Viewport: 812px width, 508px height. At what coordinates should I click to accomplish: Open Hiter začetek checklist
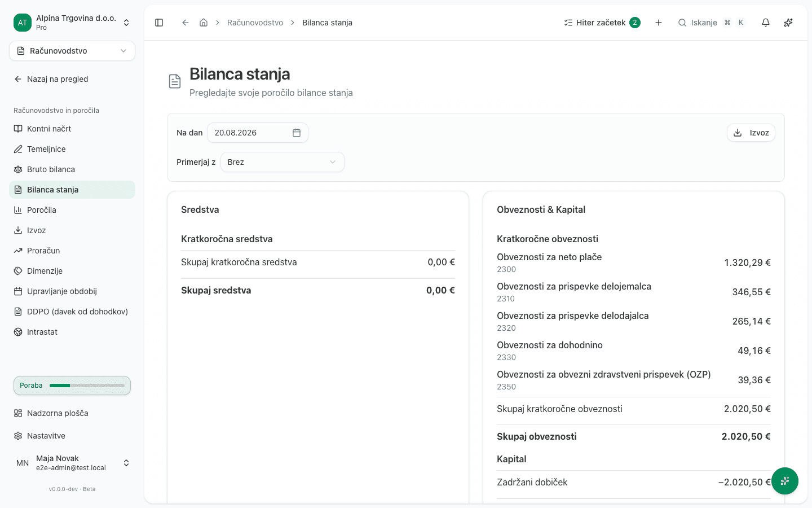(602, 23)
